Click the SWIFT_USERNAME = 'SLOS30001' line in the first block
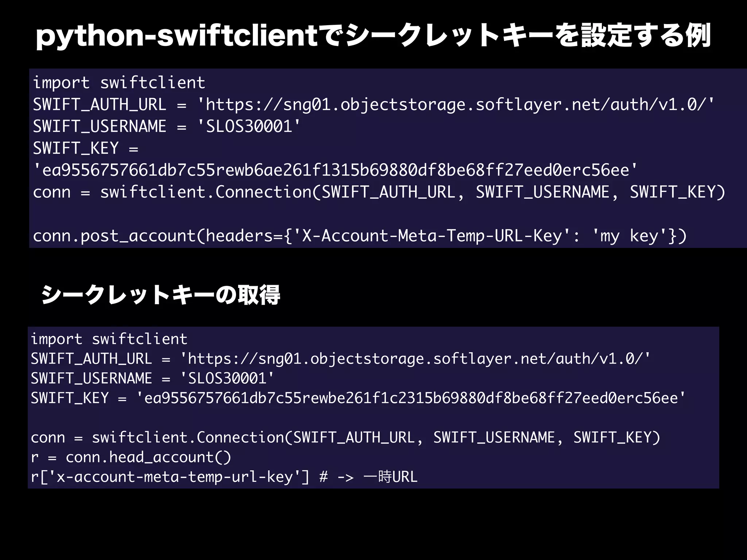This screenshot has height=560, width=747. [x=166, y=127]
